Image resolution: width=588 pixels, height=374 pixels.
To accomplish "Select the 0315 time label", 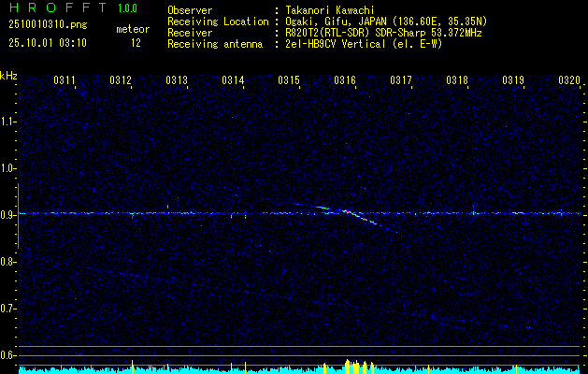I will click(289, 79).
